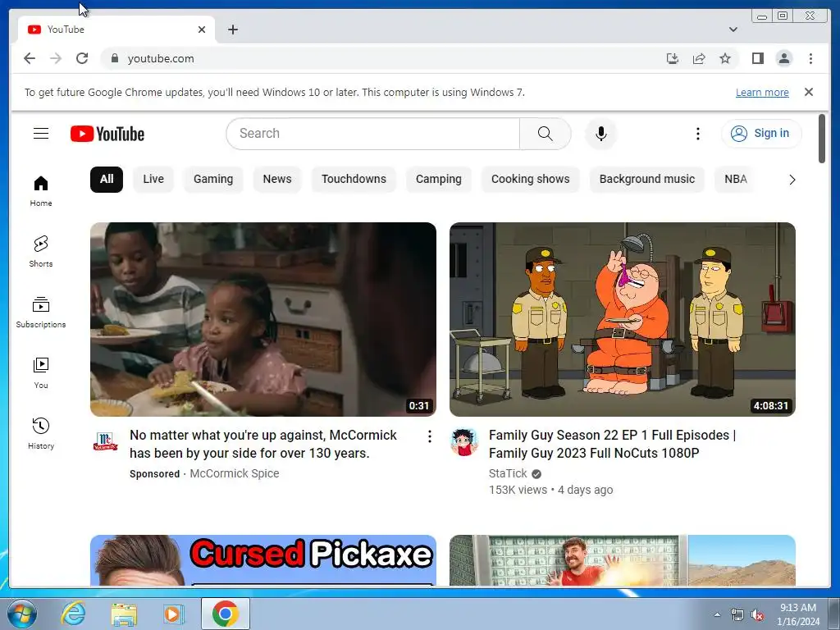Click the install YouTube app icon
This screenshot has height=630, width=840.
[x=673, y=58]
